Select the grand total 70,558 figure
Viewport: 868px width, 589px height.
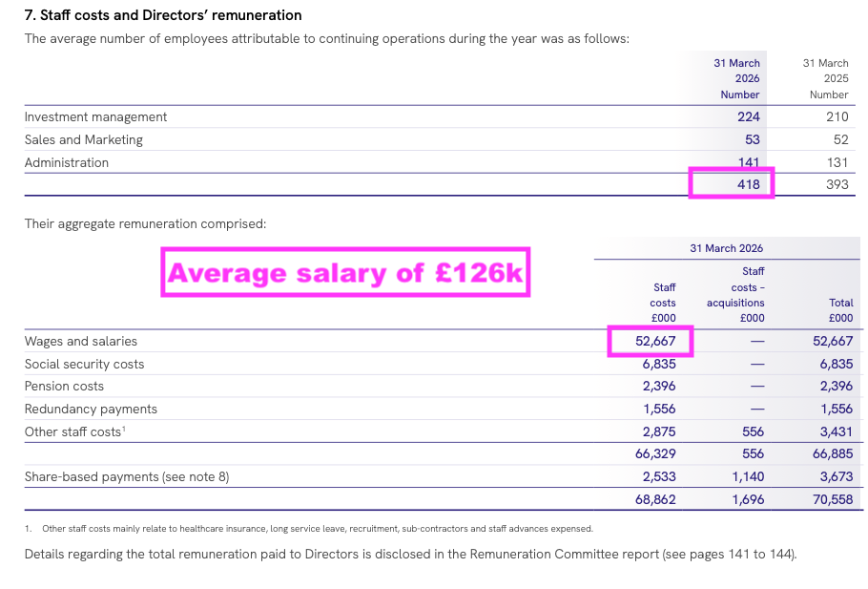pyautogui.click(x=833, y=499)
